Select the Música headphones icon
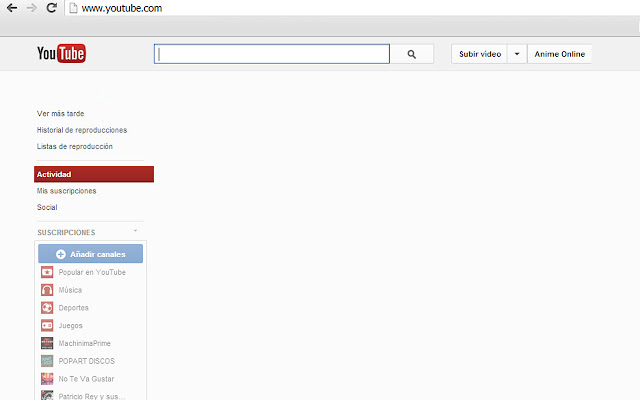Screen dimensions: 640x400 coord(47,290)
